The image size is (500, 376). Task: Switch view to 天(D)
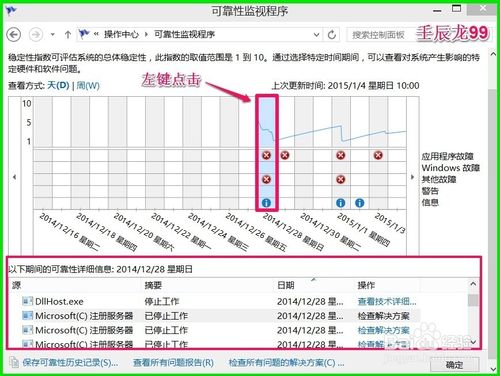[x=58, y=86]
